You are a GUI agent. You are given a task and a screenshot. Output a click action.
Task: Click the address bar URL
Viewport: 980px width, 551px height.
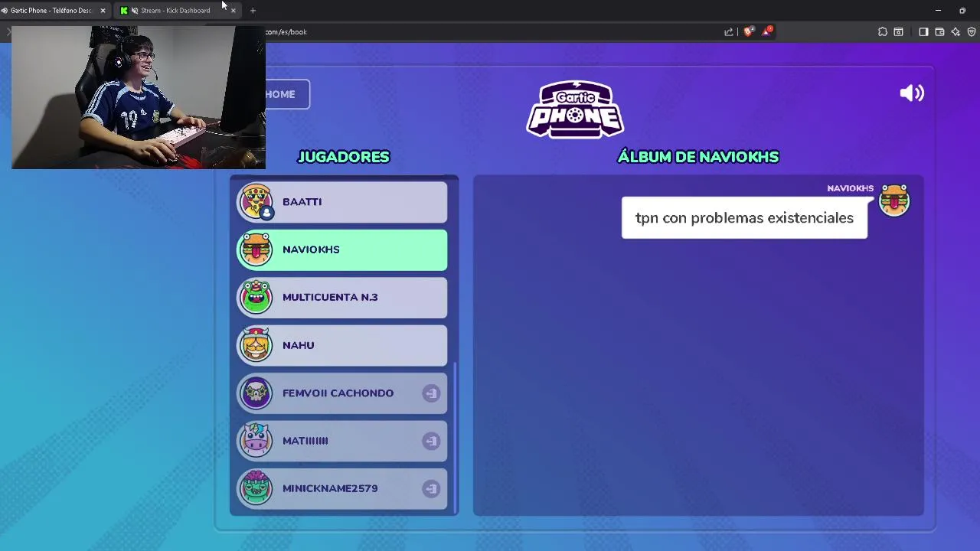(286, 32)
